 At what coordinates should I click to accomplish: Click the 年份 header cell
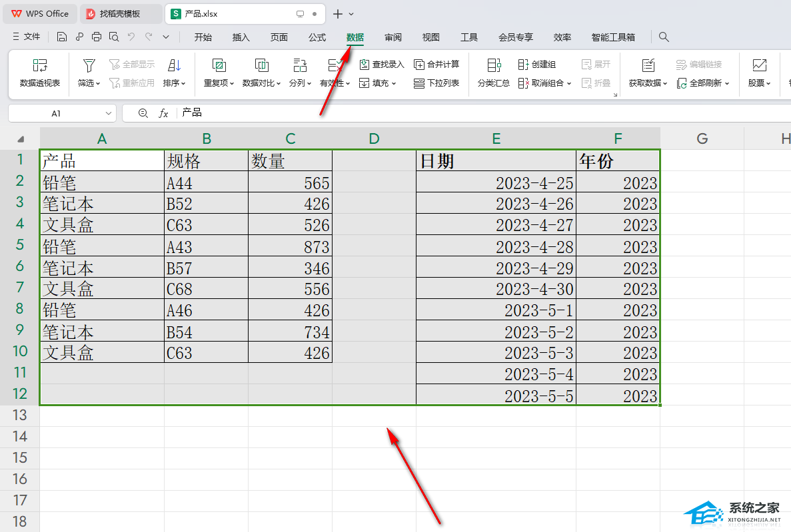tap(618, 161)
